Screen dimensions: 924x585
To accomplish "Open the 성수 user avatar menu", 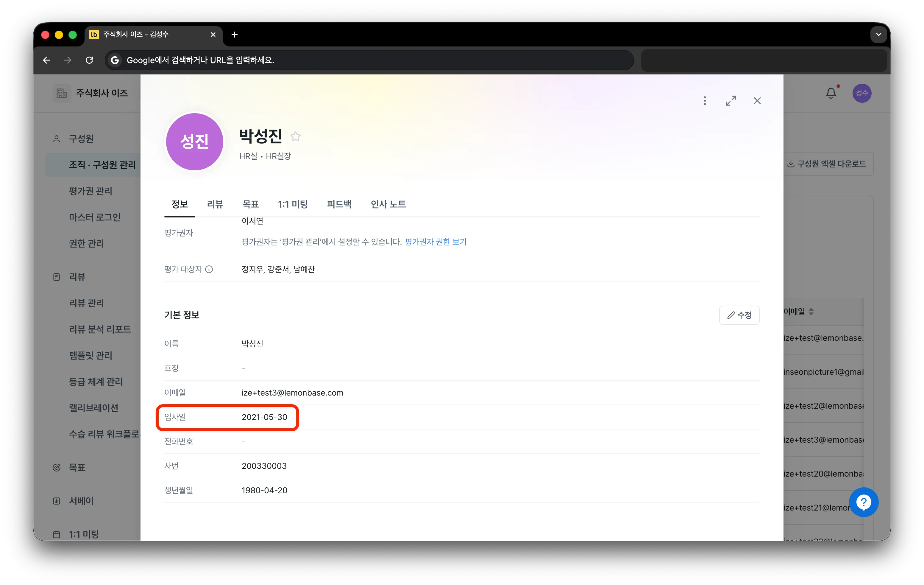I will point(861,93).
